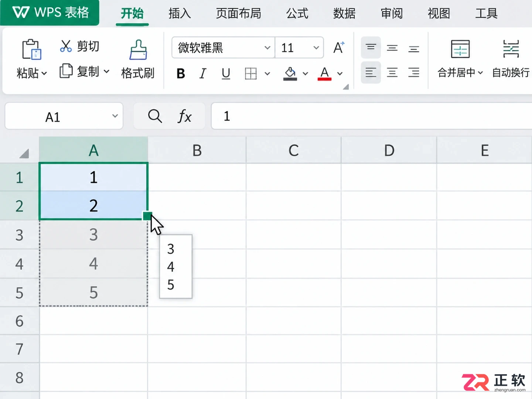This screenshot has width=532, height=399.
Task: Increase font size with the A icon
Action: click(x=338, y=48)
